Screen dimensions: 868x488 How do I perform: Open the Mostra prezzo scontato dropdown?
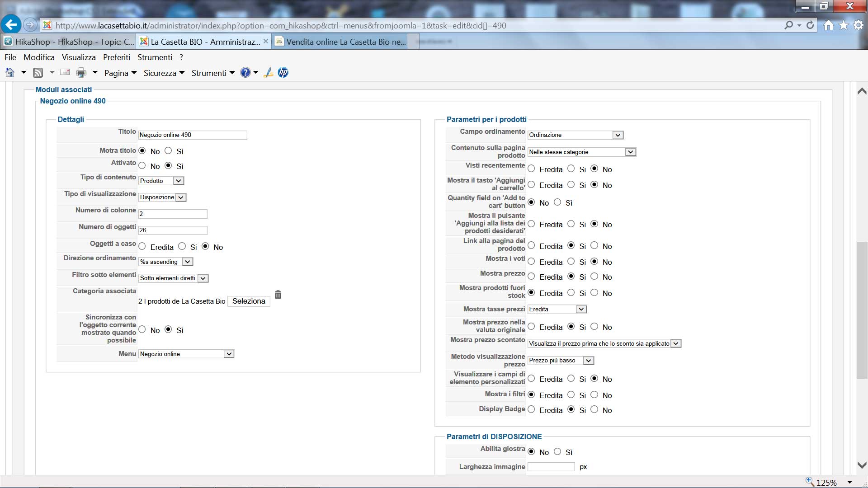(675, 343)
